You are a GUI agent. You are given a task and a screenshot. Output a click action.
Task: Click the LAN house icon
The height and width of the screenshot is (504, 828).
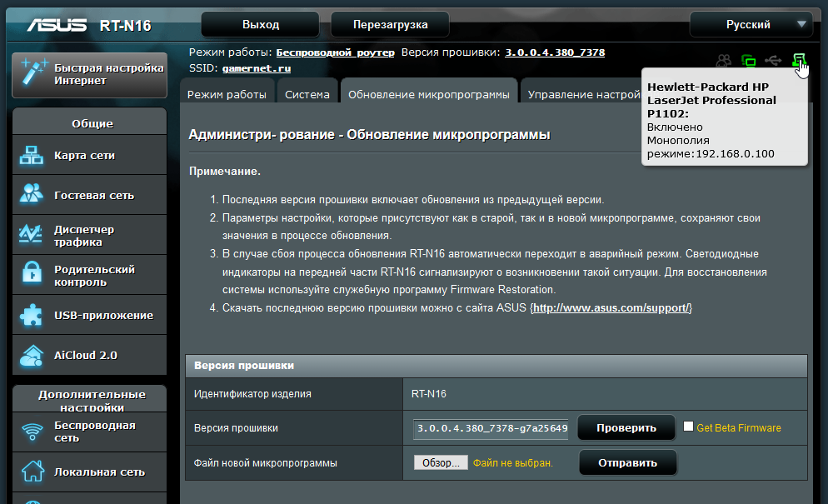(x=32, y=471)
